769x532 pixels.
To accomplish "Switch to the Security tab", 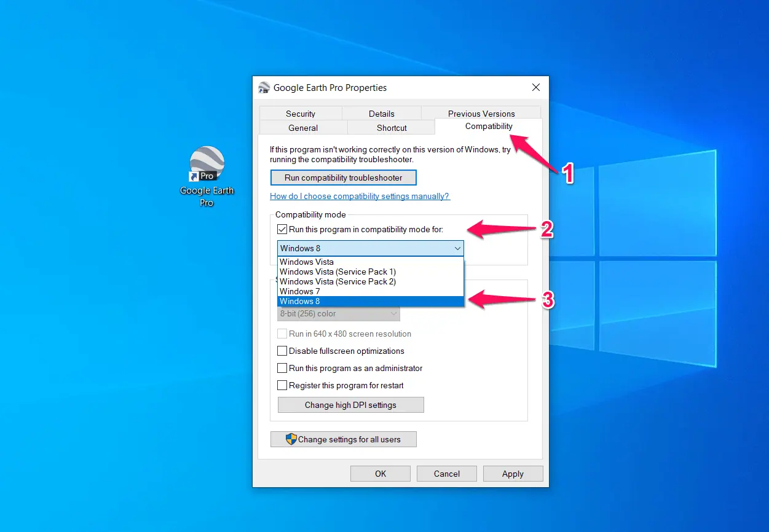I will (301, 114).
